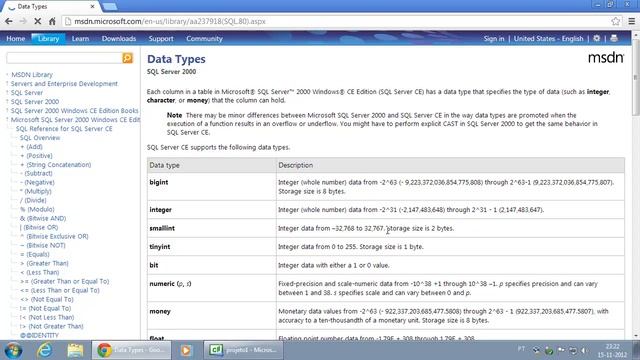Click the Data Types browser tab

click(51, 7)
